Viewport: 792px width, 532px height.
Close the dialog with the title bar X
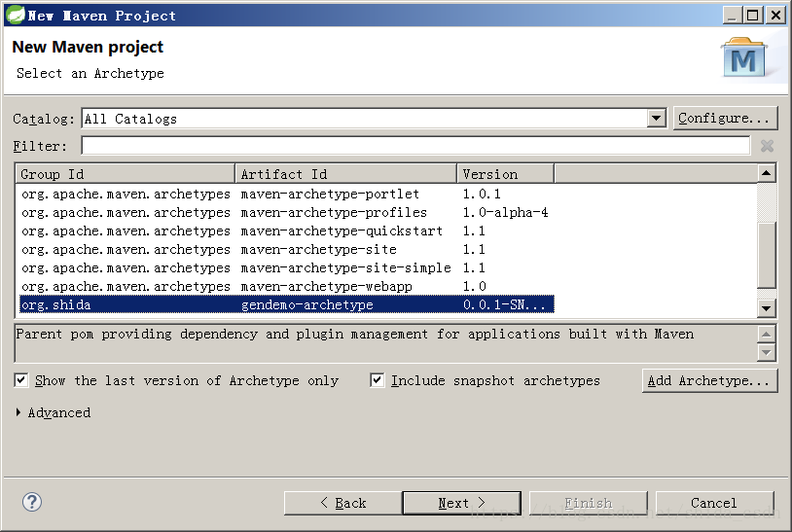tap(775, 16)
